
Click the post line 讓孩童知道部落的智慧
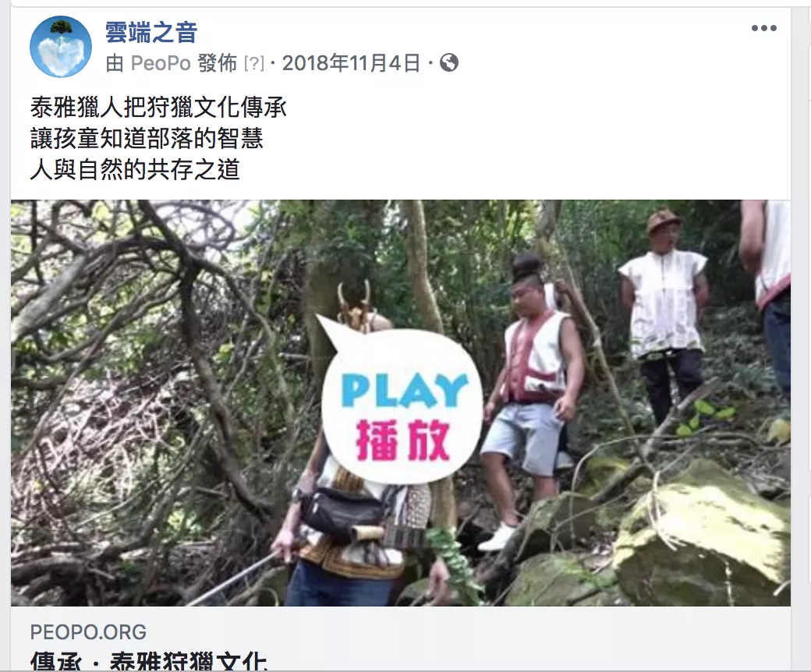click(x=147, y=139)
